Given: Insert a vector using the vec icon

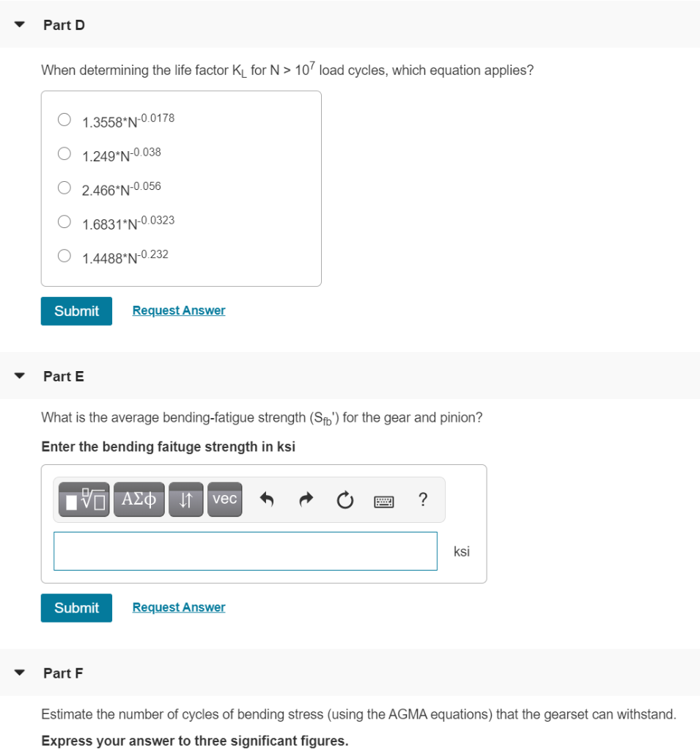Looking at the screenshot, I should point(224,499).
